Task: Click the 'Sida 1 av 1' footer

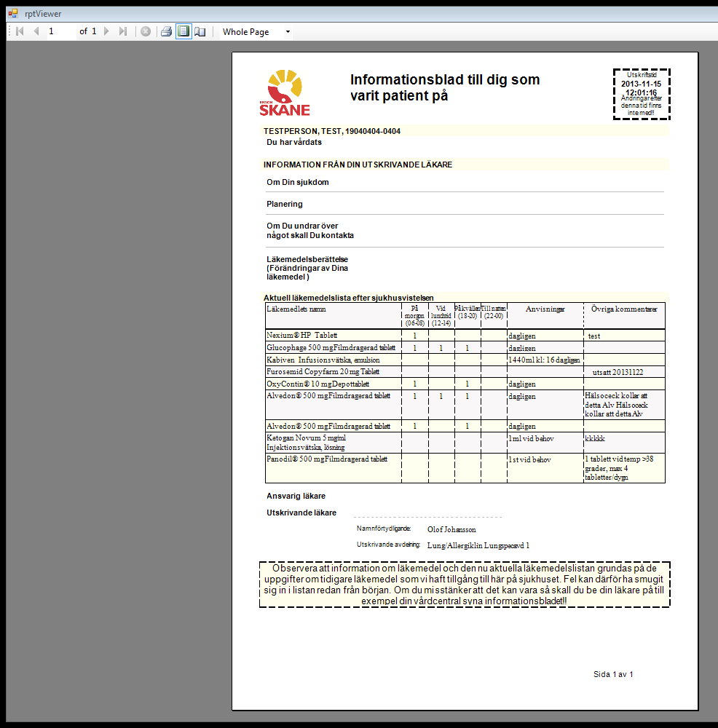Action: click(613, 675)
